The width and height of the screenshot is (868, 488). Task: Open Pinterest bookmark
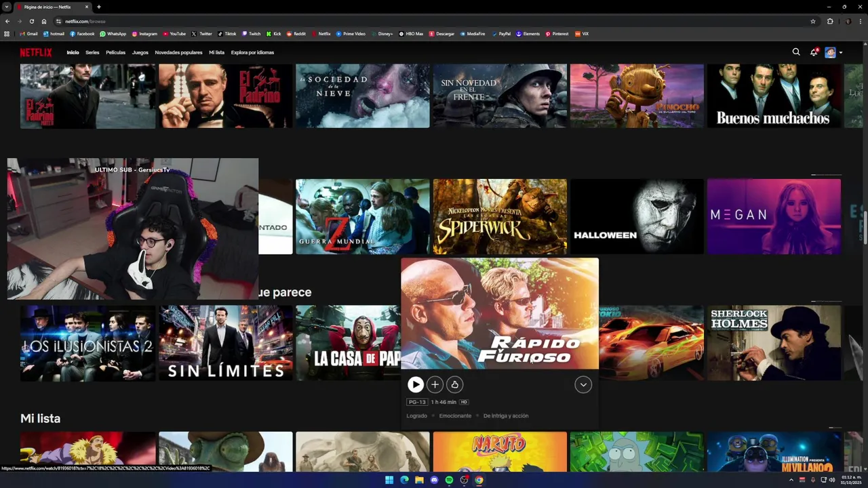point(557,33)
